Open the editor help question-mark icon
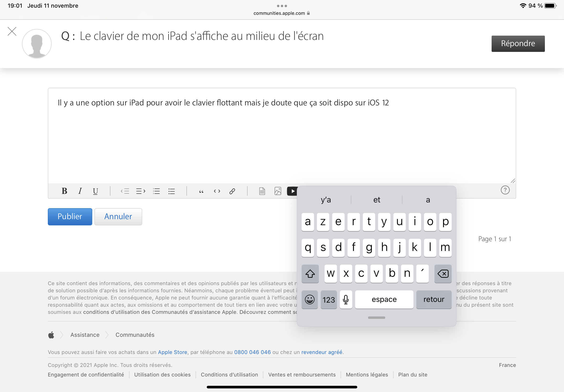 tap(505, 190)
